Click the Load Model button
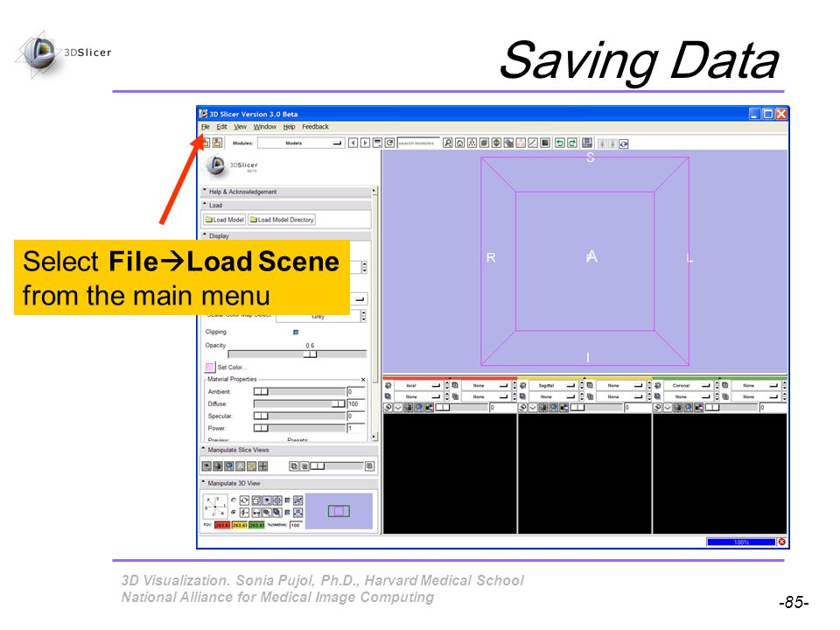This screenshot has height=630, width=840. [225, 220]
